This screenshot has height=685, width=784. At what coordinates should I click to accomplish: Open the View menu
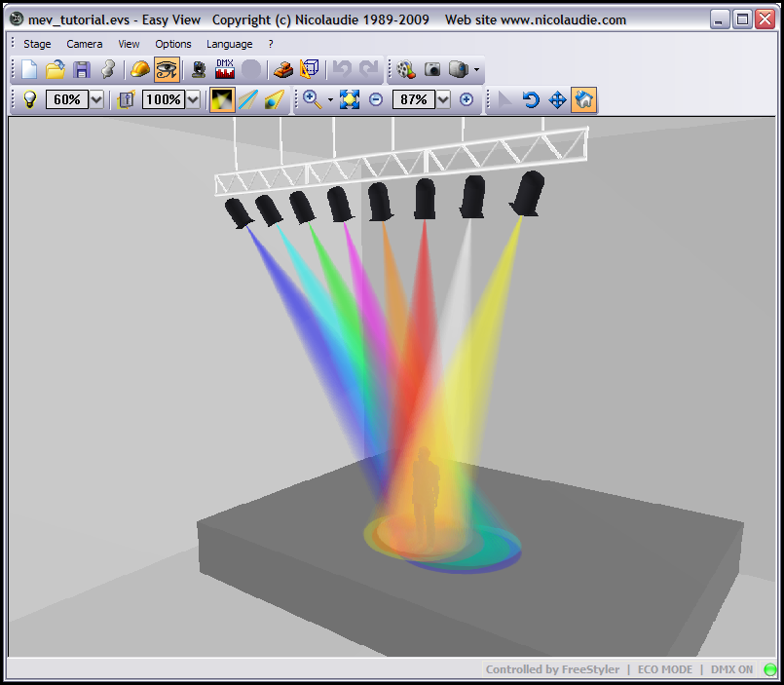pyautogui.click(x=129, y=44)
